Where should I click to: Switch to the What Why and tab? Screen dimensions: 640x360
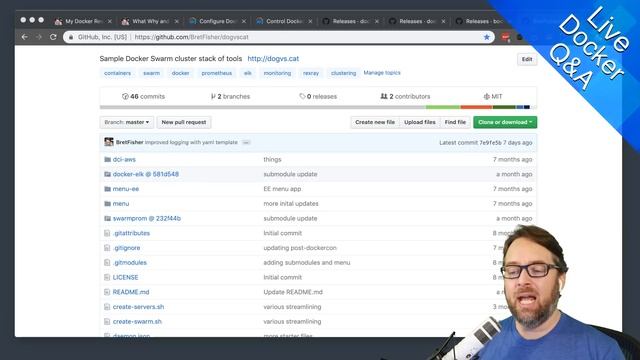click(x=151, y=21)
